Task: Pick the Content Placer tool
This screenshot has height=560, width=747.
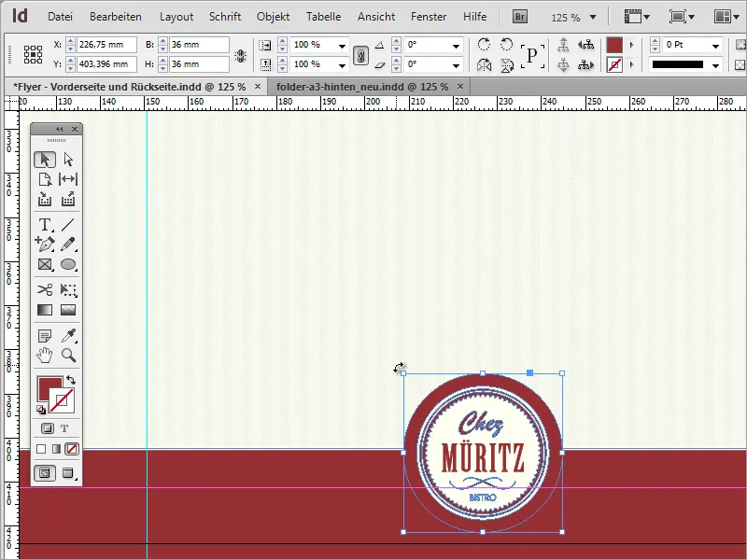Action: click(x=68, y=199)
